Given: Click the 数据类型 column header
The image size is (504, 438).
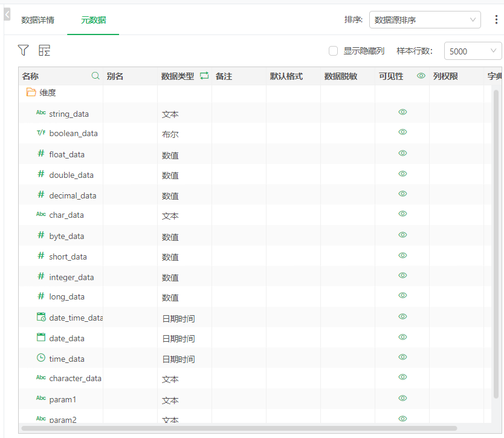Looking at the screenshot, I should click(x=178, y=76).
